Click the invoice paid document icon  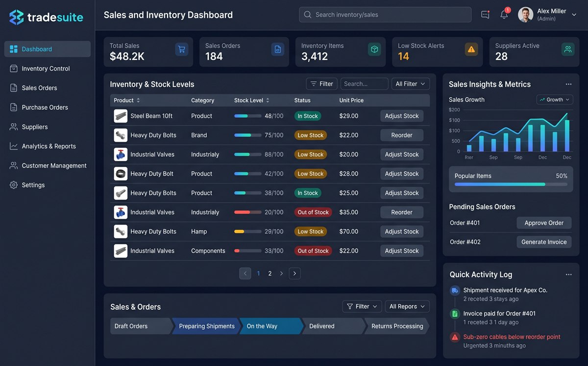click(455, 314)
